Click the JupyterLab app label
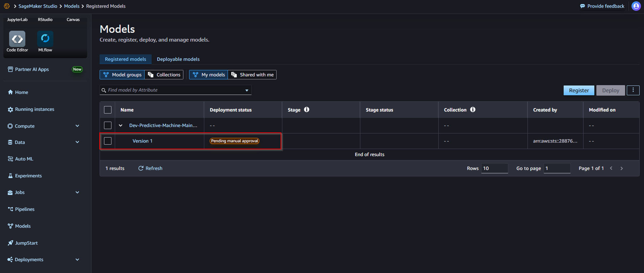 (x=17, y=20)
